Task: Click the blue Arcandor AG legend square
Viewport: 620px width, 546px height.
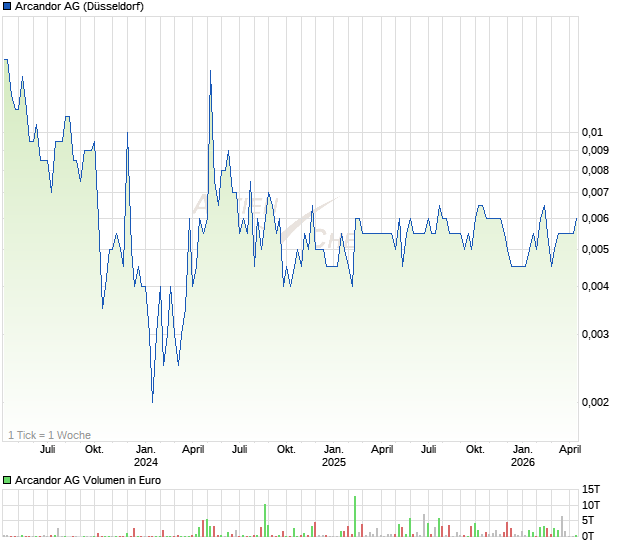Action: coord(7,6)
